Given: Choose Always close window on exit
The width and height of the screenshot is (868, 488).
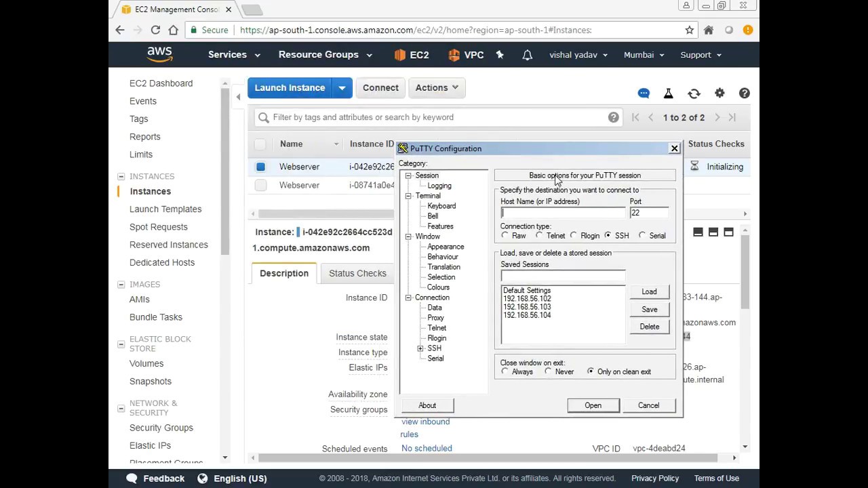Looking at the screenshot, I should tap(505, 372).
